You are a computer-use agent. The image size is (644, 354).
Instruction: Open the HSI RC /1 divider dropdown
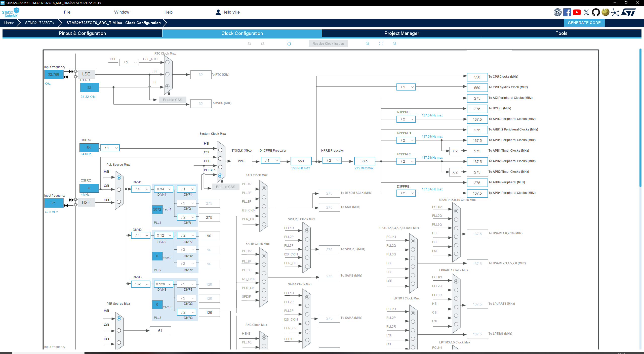110,148
